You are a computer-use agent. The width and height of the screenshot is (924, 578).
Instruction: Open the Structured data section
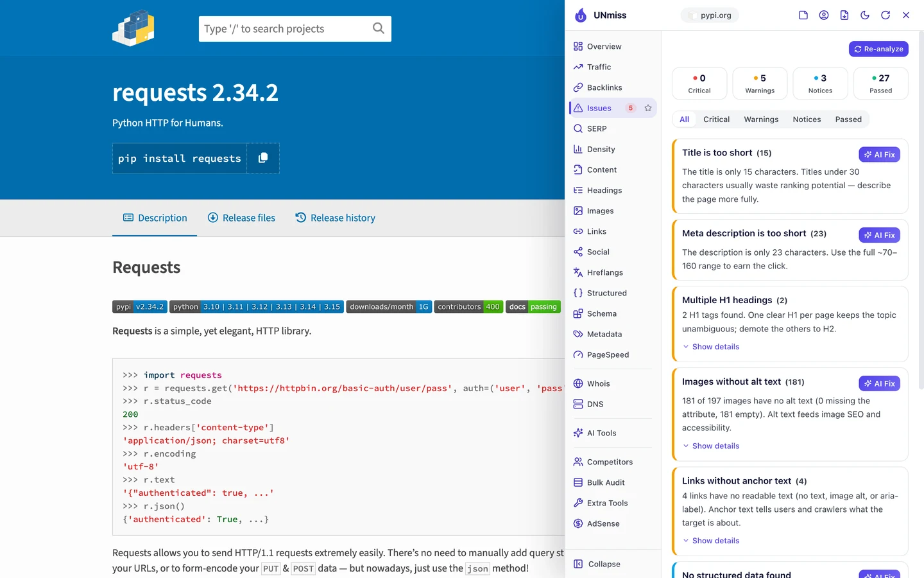click(x=613, y=293)
